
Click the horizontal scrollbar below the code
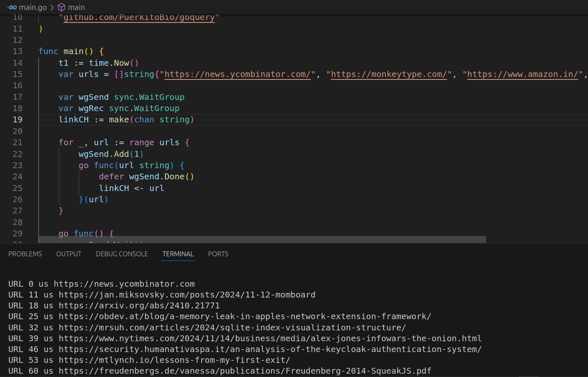[x=261, y=239]
